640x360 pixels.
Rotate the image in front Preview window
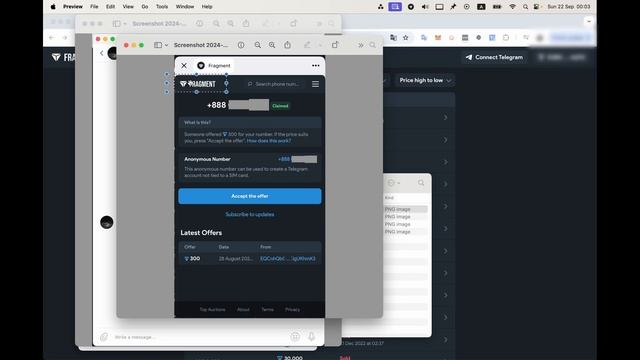pos(335,45)
